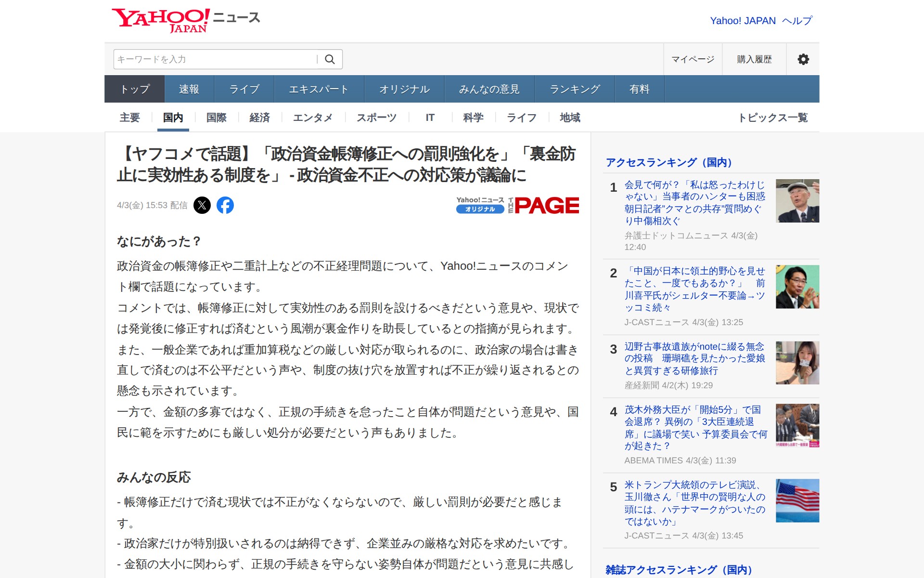Open トピックス一覧 link
This screenshot has height=578, width=924.
(773, 118)
